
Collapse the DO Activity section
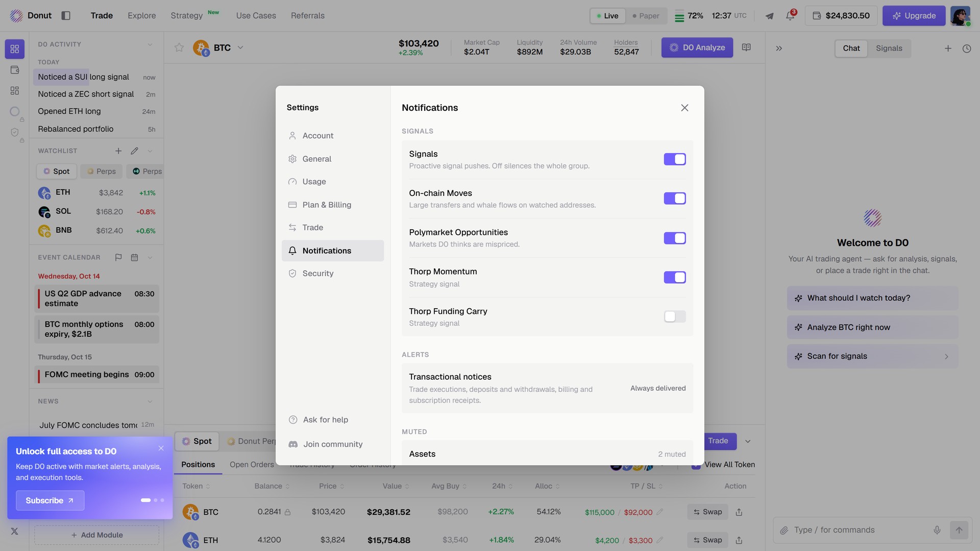tap(150, 44)
